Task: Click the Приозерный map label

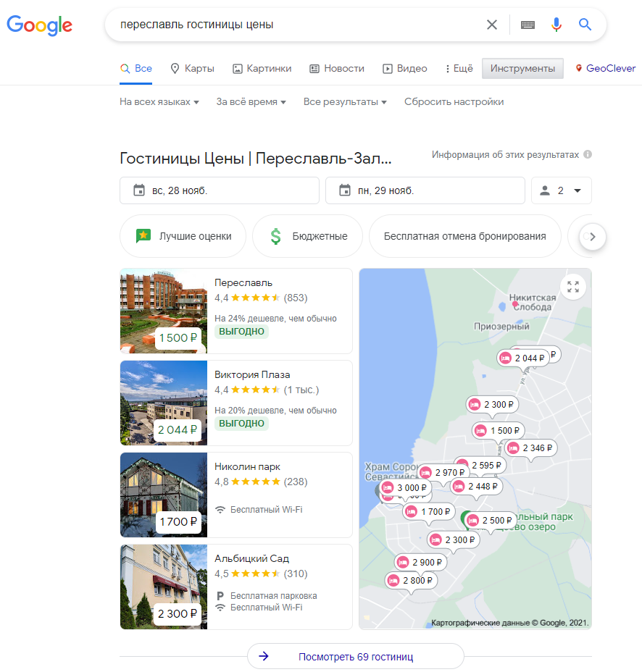Action: (x=501, y=327)
